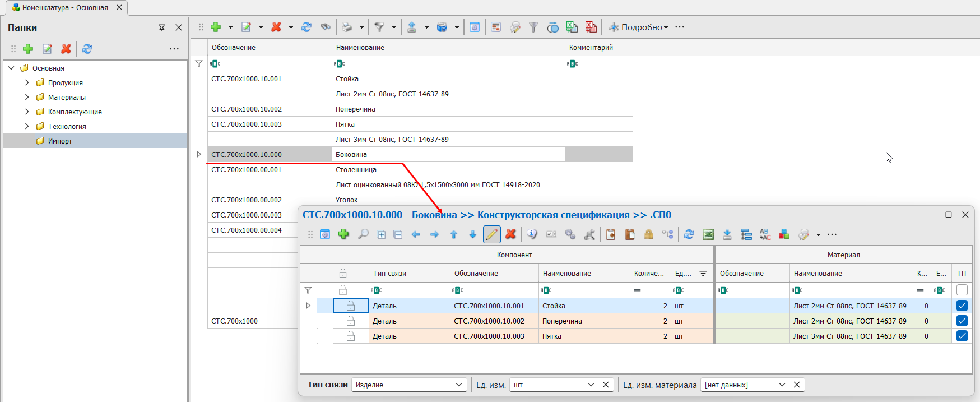This screenshot has width=980, height=402.
Task: Click the binoculars search icon in main toolbar
Action: [x=325, y=27]
